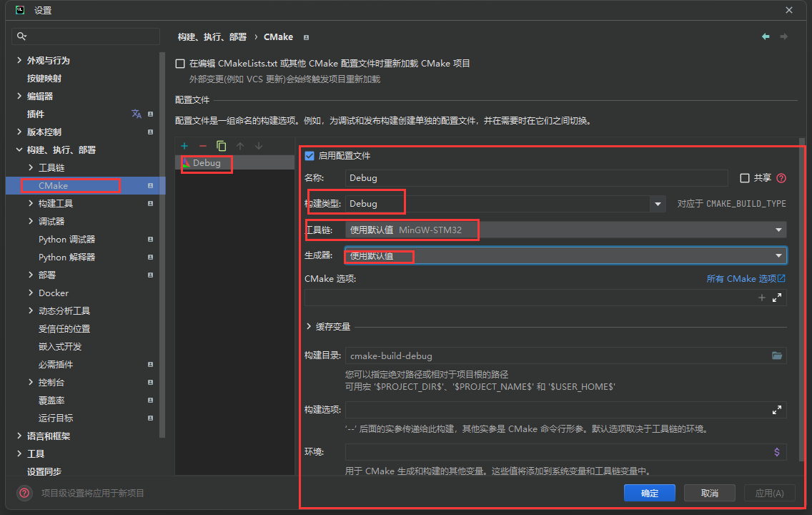This screenshot has width=812, height=515.
Task: Uncheck the 启用配置文件 checkbox
Action: [309, 155]
